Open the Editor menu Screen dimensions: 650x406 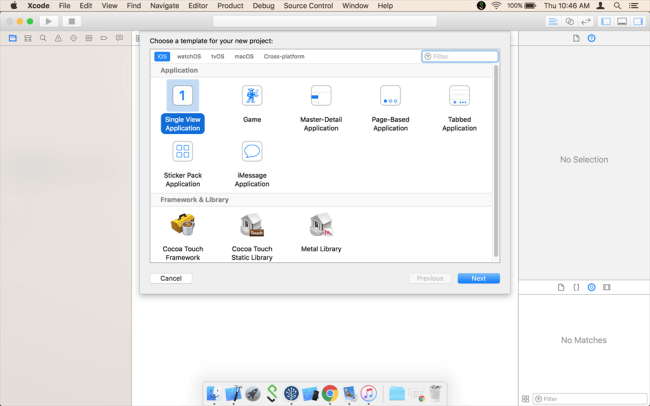coord(198,5)
